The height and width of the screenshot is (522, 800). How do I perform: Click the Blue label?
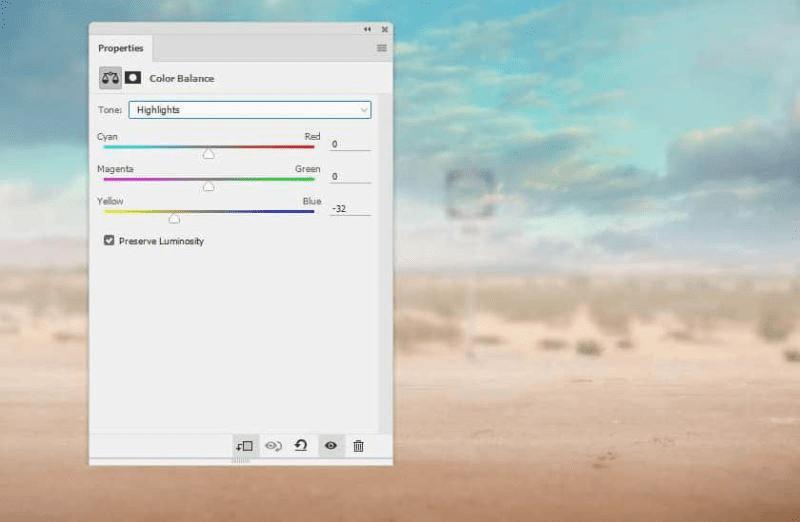click(x=312, y=201)
